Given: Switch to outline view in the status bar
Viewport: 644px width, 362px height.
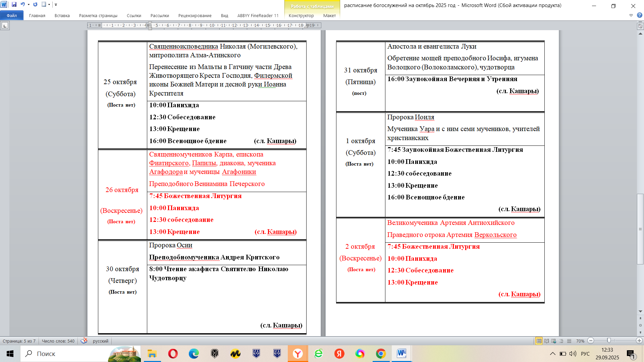Looking at the screenshot, I should pos(561,341).
